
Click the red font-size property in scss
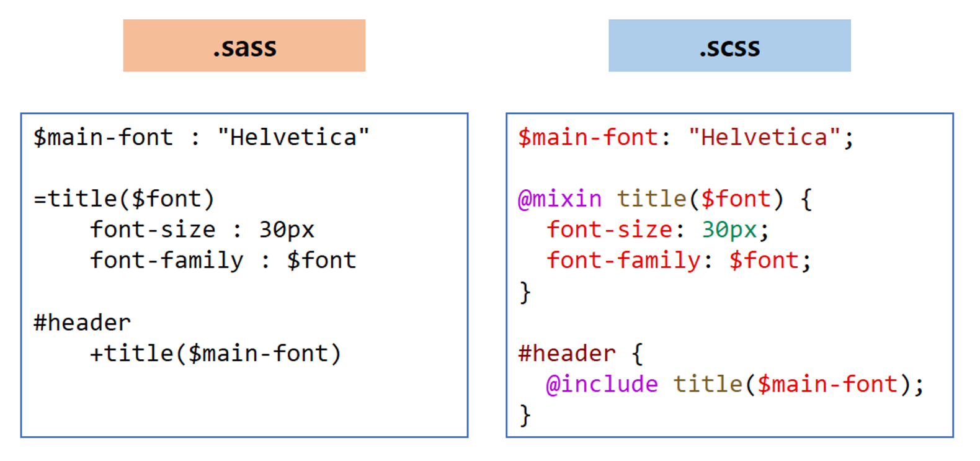(609, 230)
